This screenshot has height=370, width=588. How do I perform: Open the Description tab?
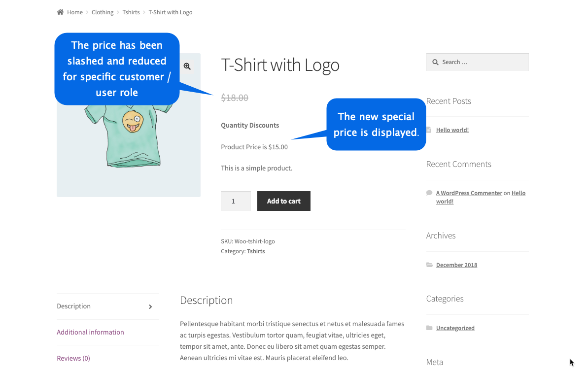tap(74, 306)
